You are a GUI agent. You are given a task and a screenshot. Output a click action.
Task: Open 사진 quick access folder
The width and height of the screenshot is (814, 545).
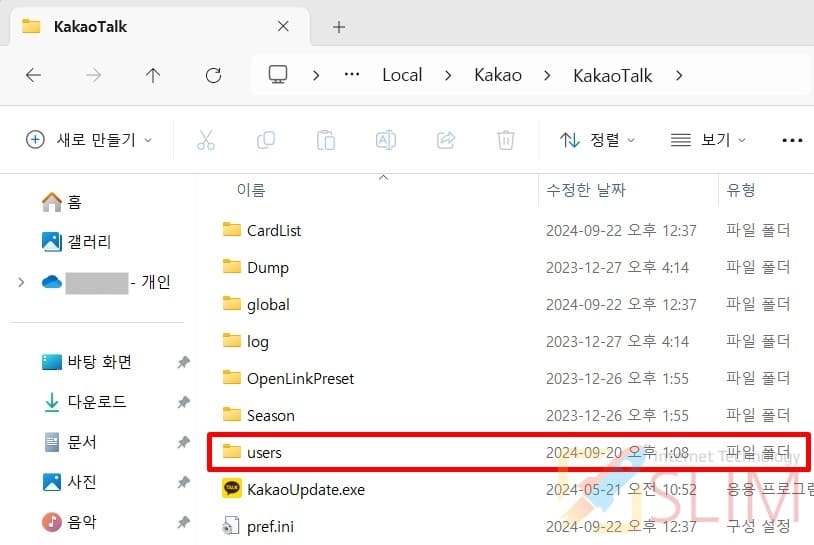[x=69, y=482]
